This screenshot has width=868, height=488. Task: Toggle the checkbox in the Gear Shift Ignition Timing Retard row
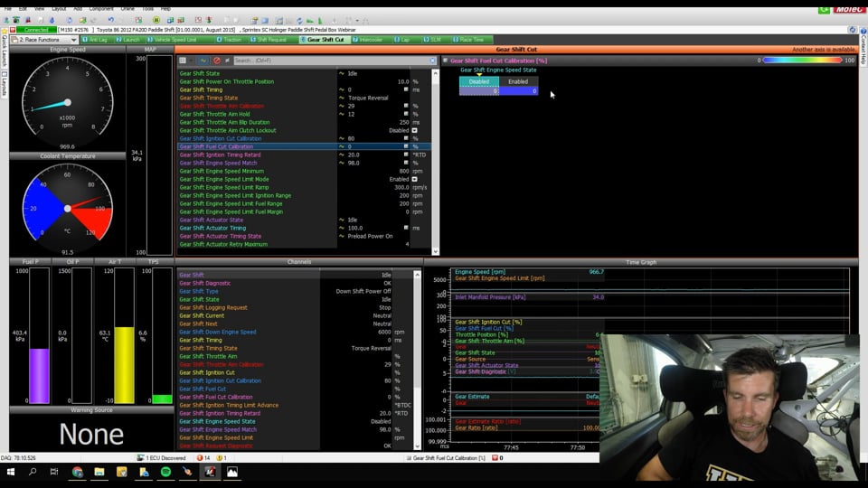pyautogui.click(x=406, y=155)
